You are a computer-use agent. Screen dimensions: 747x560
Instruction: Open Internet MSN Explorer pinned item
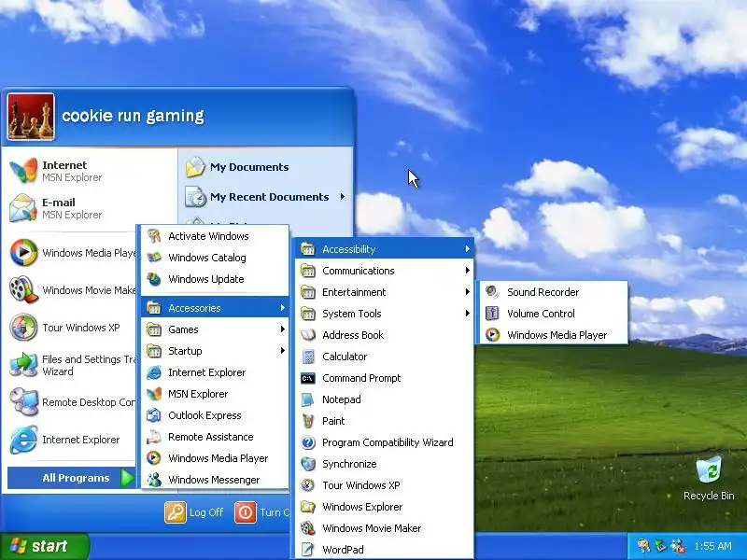pos(90,171)
